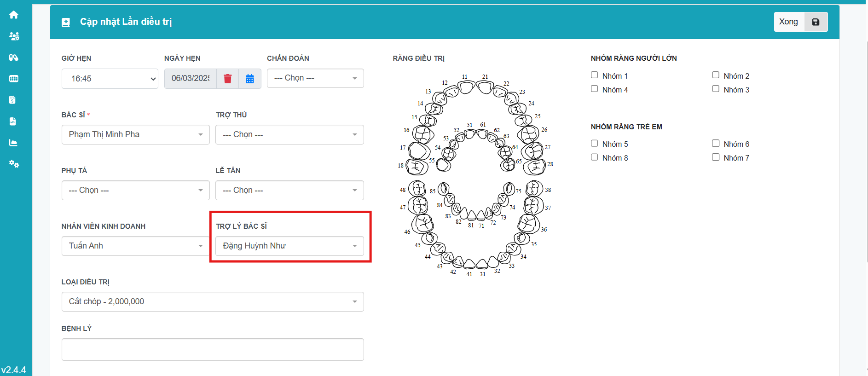Open the medical record file sidebar icon

click(x=13, y=121)
